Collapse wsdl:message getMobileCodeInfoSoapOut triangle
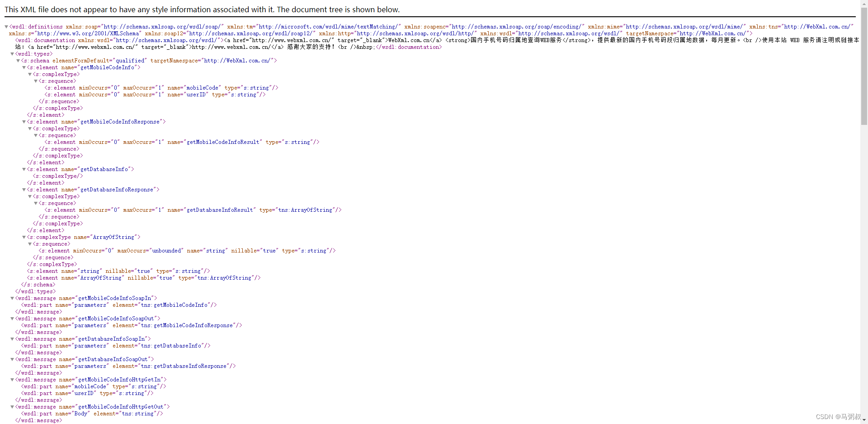 pos(12,319)
